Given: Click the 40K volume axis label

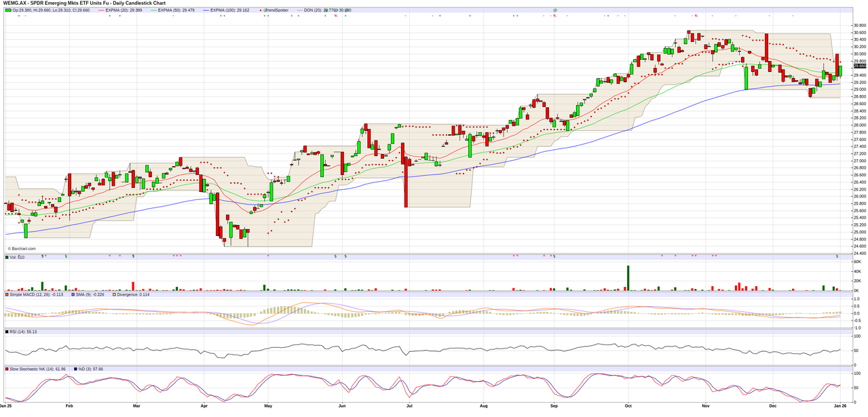Looking at the screenshot, I should point(857,272).
